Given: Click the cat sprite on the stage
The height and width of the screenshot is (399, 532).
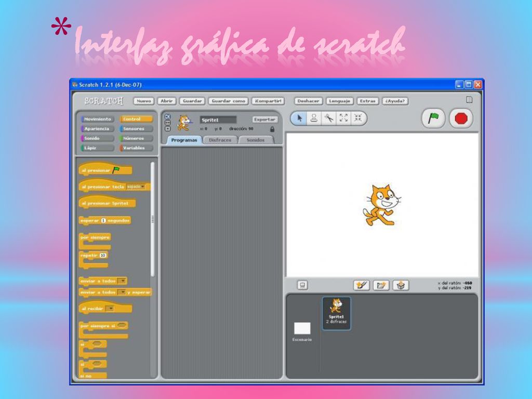Looking at the screenshot, I should tap(381, 205).
